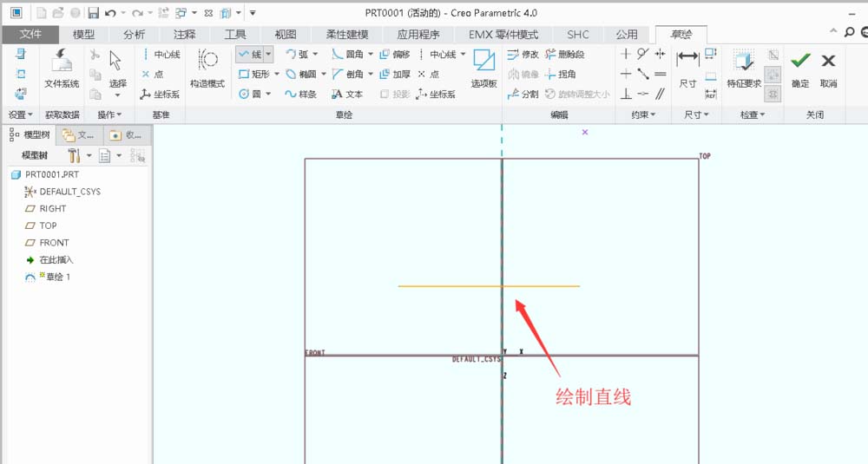Expand the Constraint (约束) group dropdown
The width and height of the screenshot is (868, 464).
point(643,114)
